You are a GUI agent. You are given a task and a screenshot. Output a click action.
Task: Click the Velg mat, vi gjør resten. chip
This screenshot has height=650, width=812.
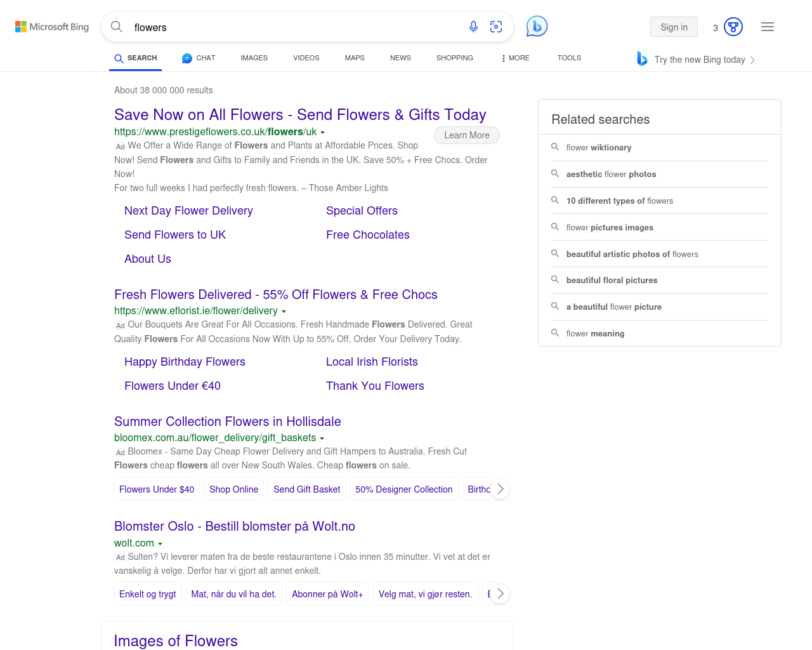pos(426,594)
